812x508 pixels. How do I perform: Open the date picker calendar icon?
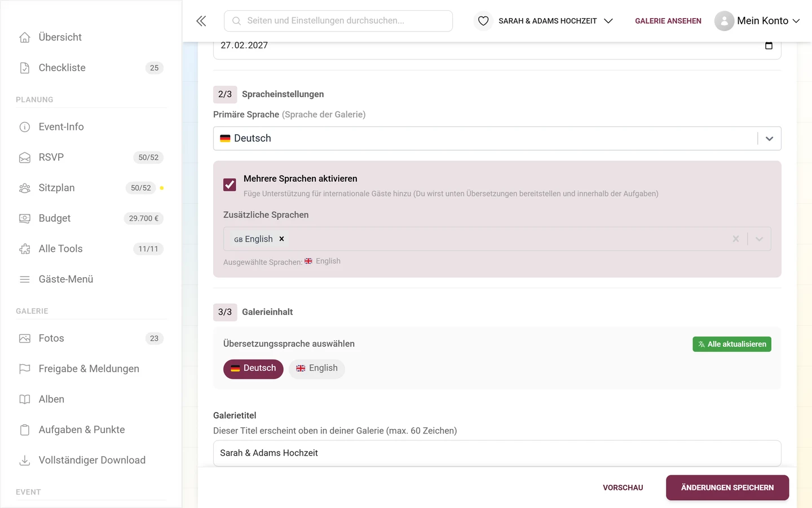pos(769,45)
